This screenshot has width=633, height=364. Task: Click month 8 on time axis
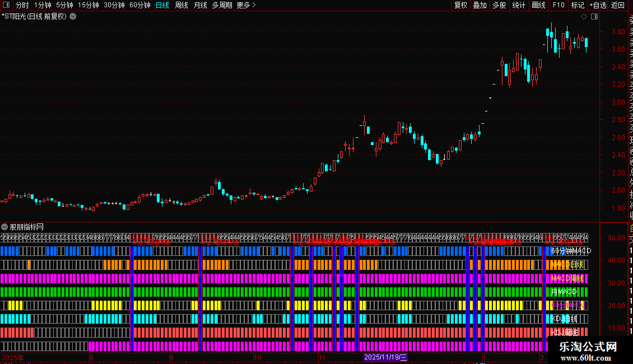tap(92, 357)
